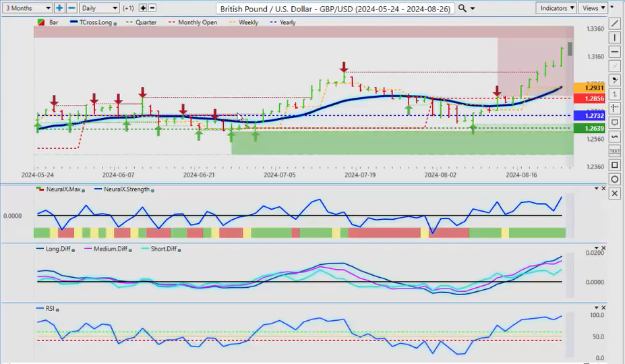Select the speech bubble comment tool
Image resolution: width=625 pixels, height=364 pixels.
coord(614,123)
